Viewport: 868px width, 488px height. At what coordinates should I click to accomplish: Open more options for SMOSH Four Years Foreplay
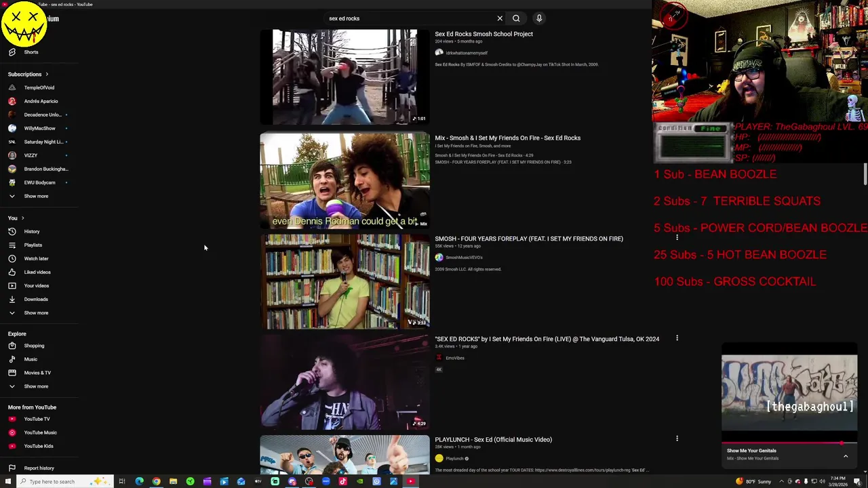pyautogui.click(x=677, y=238)
